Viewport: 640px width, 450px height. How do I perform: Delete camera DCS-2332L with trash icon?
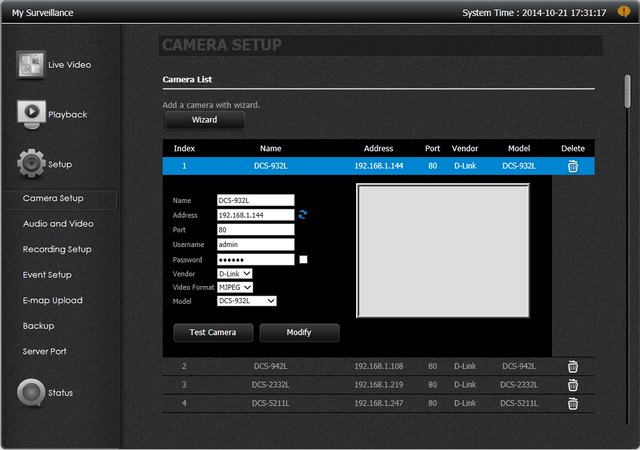(x=573, y=385)
